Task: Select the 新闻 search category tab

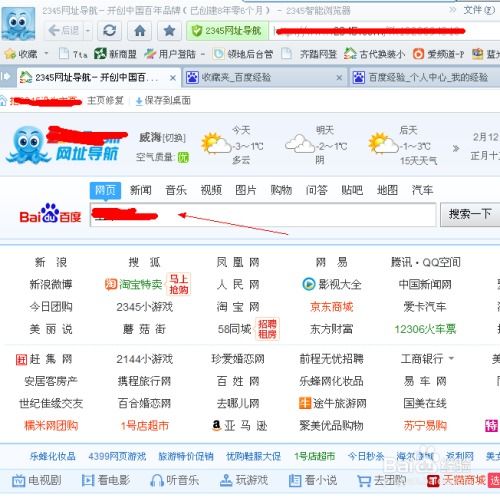Action: (x=140, y=190)
